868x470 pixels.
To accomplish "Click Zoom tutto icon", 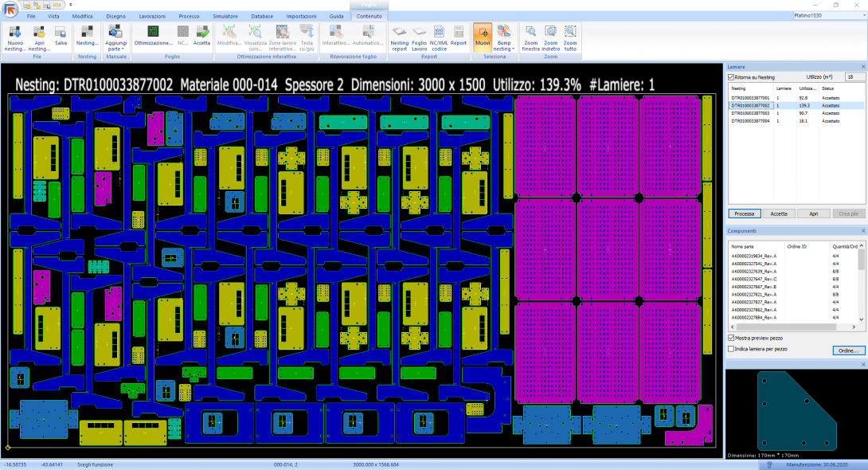I will pos(570,33).
